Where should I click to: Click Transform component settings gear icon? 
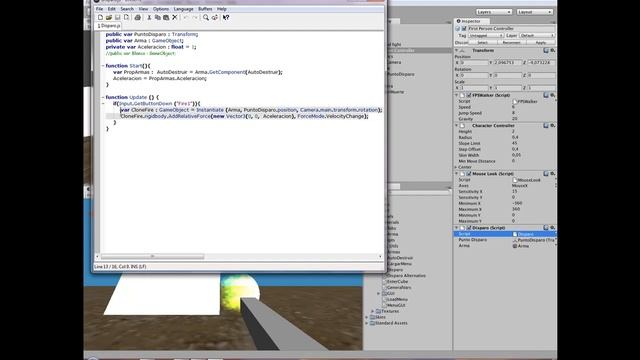pyautogui.click(x=553, y=50)
